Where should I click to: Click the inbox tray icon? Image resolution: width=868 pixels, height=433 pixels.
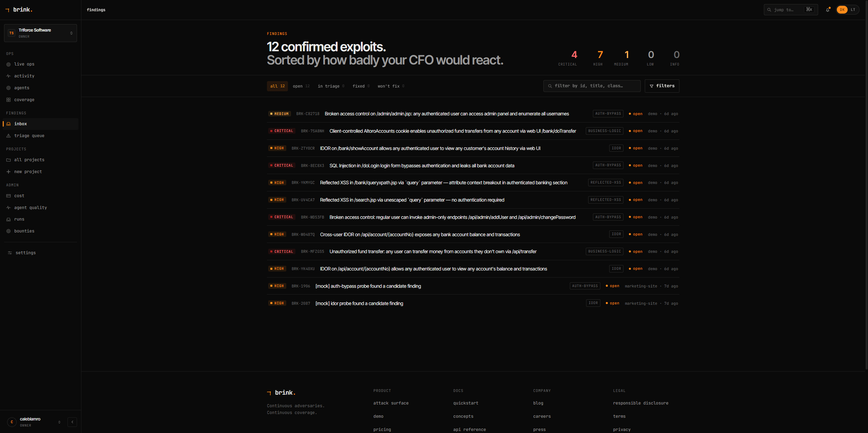point(8,124)
